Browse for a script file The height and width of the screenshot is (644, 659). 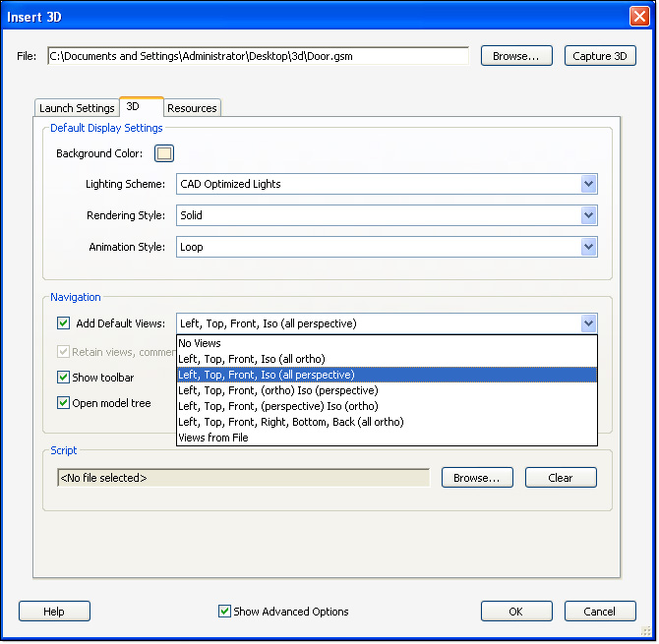click(477, 478)
